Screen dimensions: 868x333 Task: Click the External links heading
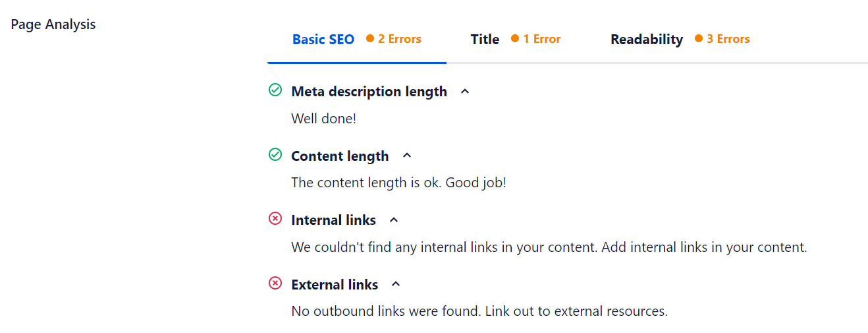tap(335, 285)
